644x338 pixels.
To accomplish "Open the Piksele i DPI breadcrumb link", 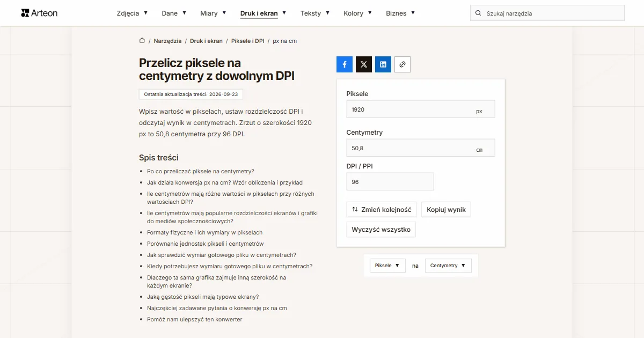I will (248, 41).
